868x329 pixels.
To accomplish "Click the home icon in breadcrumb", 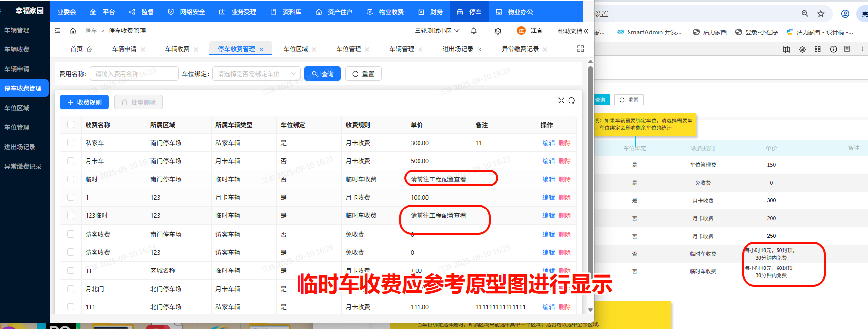I will [x=73, y=30].
